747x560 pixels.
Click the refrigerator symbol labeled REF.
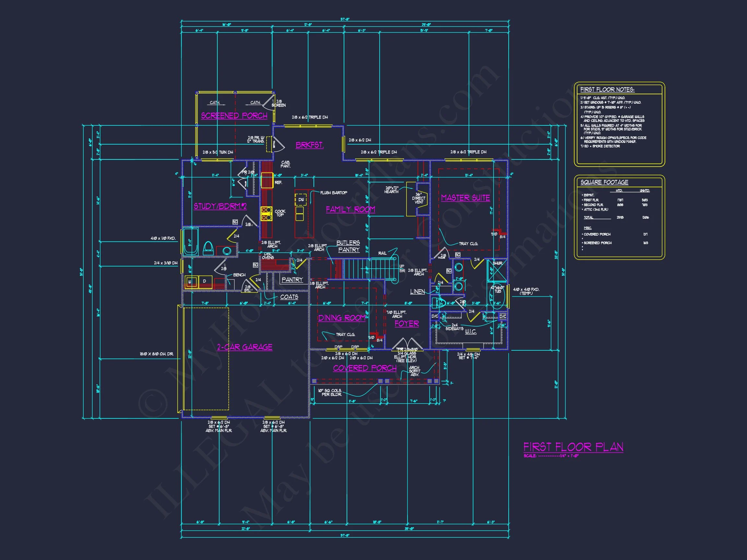[267, 180]
